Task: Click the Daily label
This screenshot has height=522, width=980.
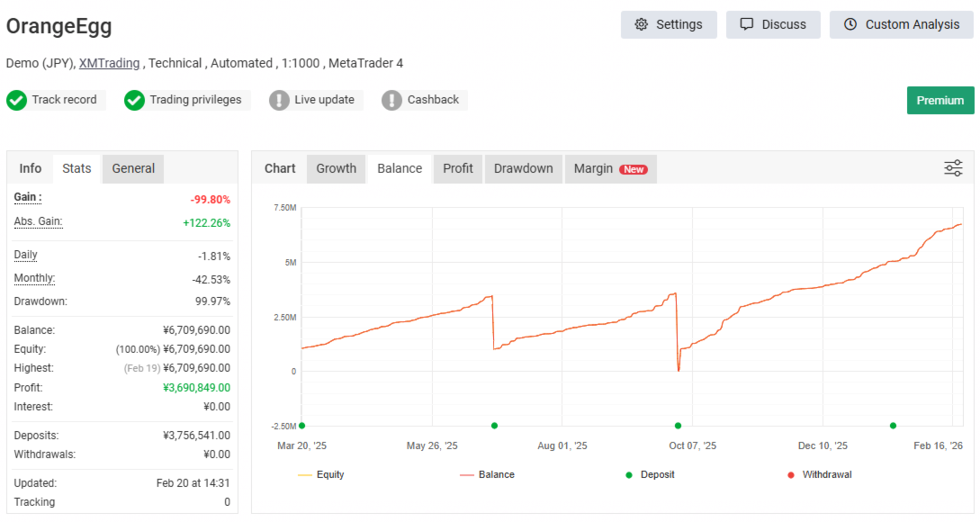Action: coord(25,255)
